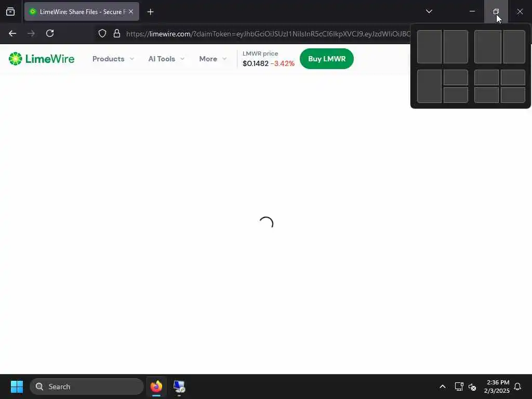
Task: Open tracking protection shield icon
Action: (102, 33)
